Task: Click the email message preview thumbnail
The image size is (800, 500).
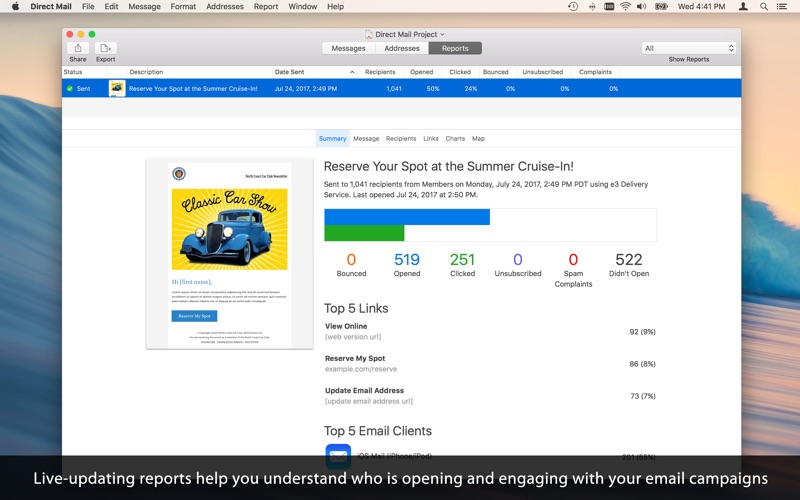Action: point(230,254)
